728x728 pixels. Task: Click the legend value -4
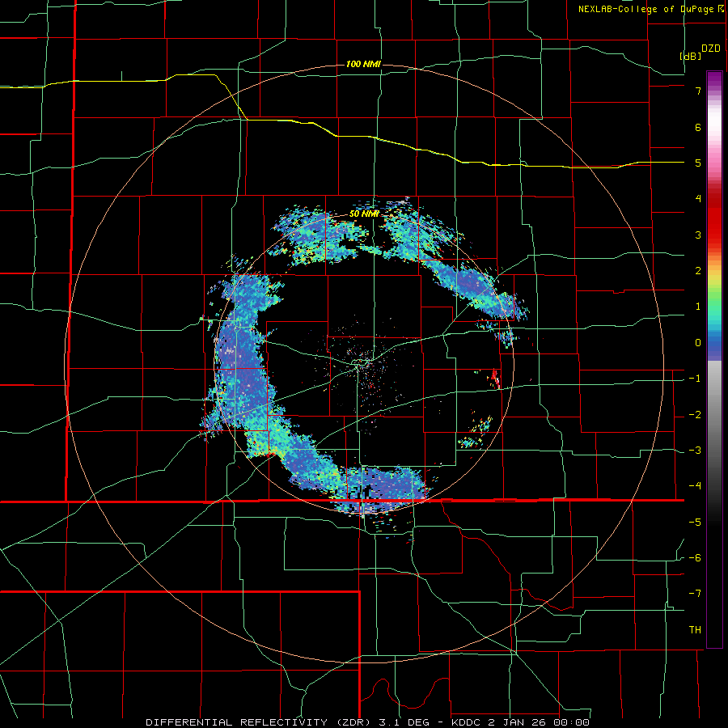coord(695,486)
